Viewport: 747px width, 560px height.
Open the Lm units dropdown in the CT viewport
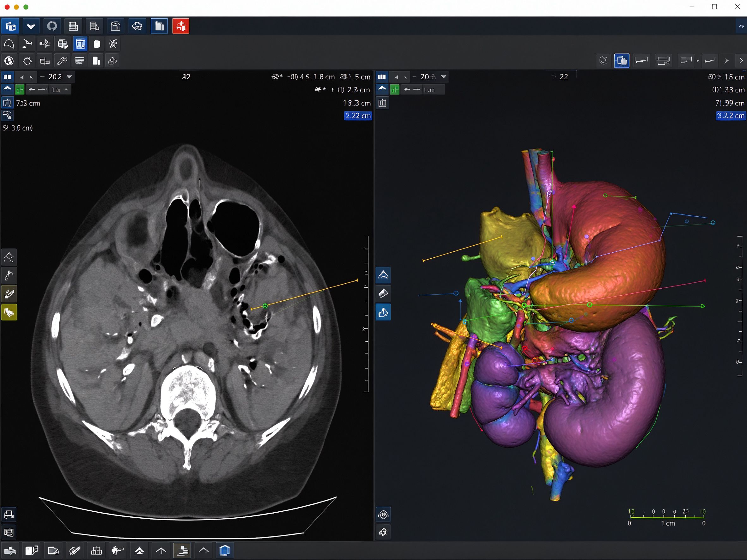pos(60,90)
